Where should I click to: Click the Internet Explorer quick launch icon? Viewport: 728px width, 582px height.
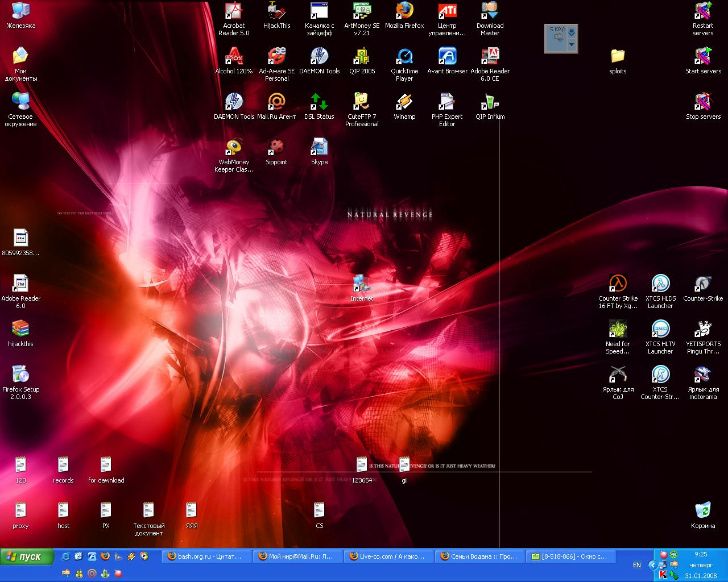66,556
